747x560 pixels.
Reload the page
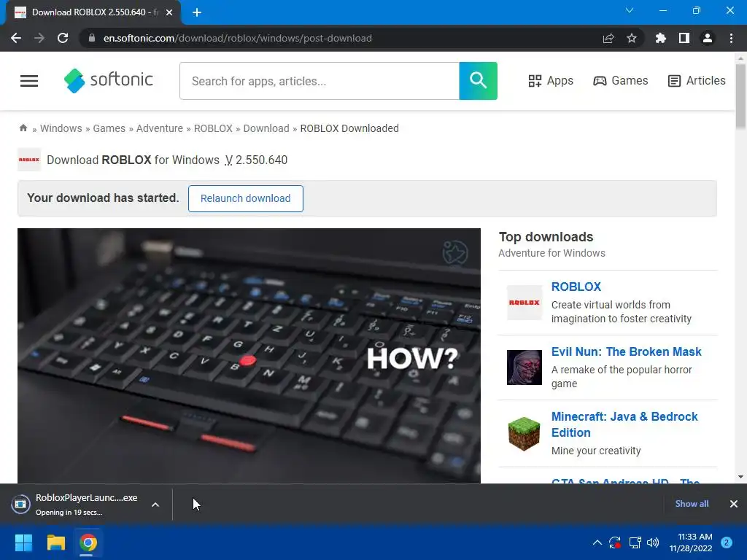coord(63,38)
